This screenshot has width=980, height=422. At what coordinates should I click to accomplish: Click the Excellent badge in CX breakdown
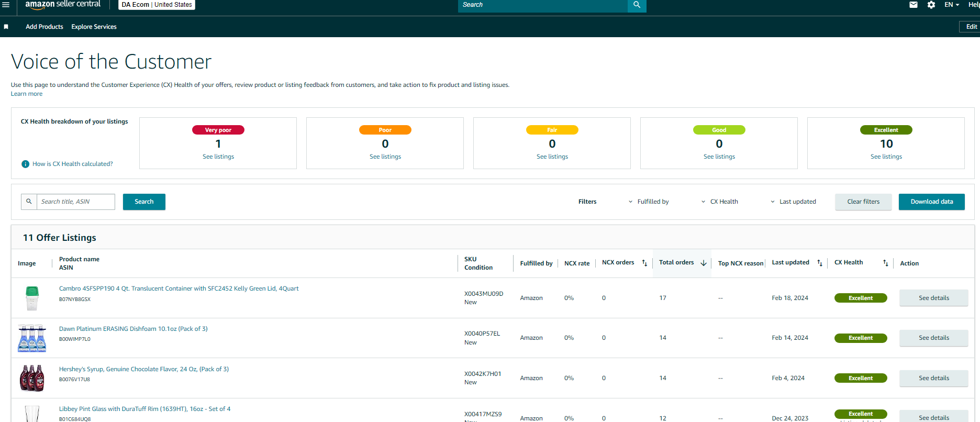click(886, 130)
